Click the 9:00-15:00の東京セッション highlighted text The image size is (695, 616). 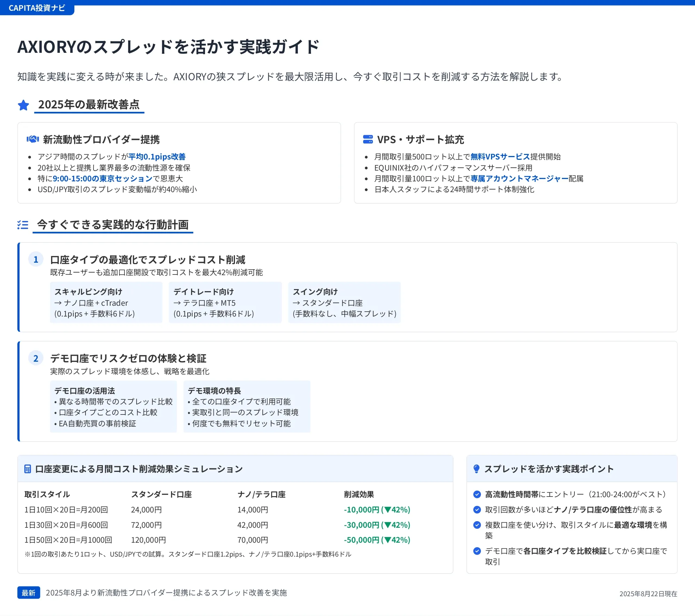click(103, 179)
